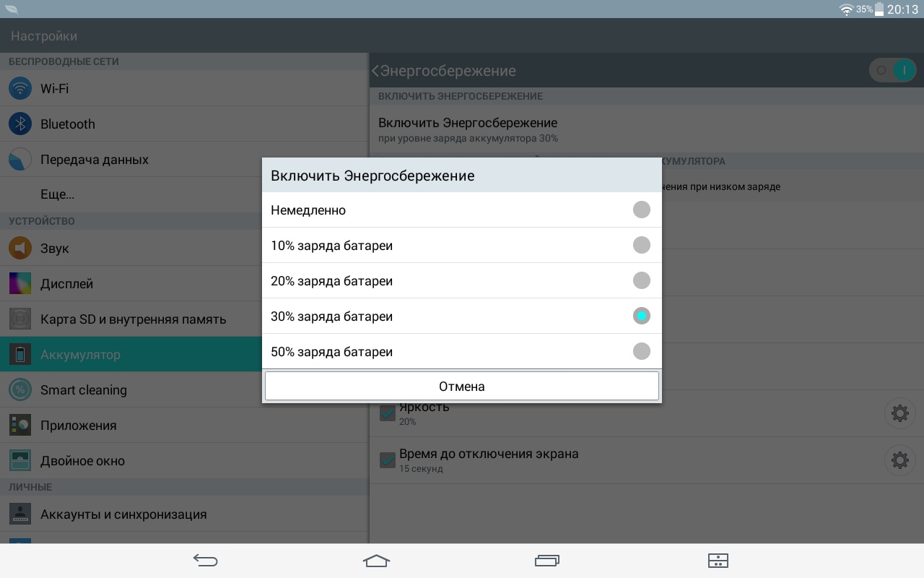Open the Еще... wireless menu item
Screen dimensions: 924x578
pyautogui.click(x=58, y=195)
